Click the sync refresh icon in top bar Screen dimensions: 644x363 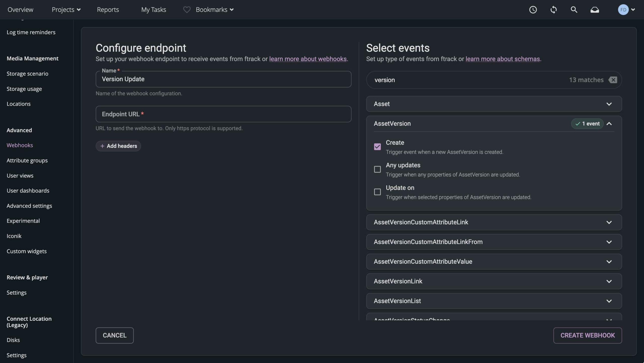pos(553,10)
